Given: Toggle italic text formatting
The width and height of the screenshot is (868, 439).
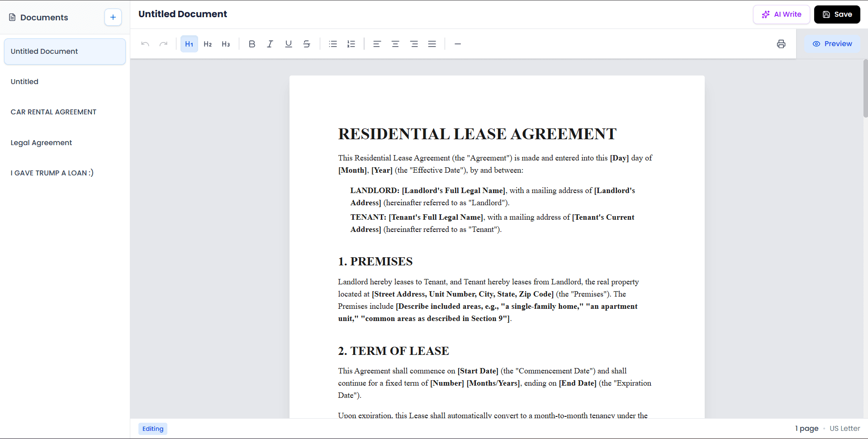Looking at the screenshot, I should 270,44.
